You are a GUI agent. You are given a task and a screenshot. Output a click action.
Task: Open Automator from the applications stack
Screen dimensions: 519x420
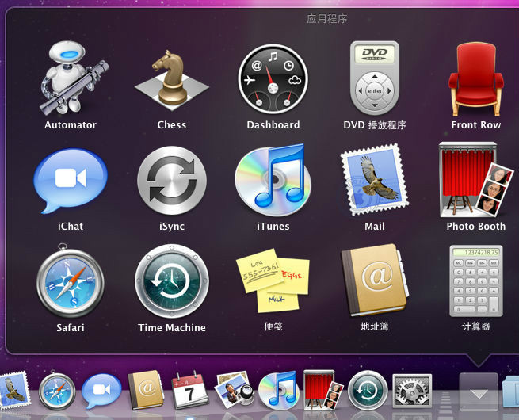[74, 77]
